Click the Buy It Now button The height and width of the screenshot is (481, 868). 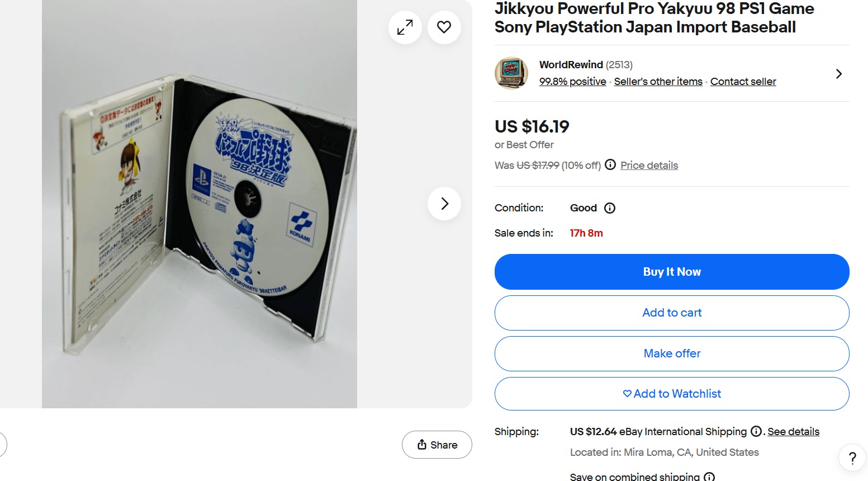tap(672, 272)
